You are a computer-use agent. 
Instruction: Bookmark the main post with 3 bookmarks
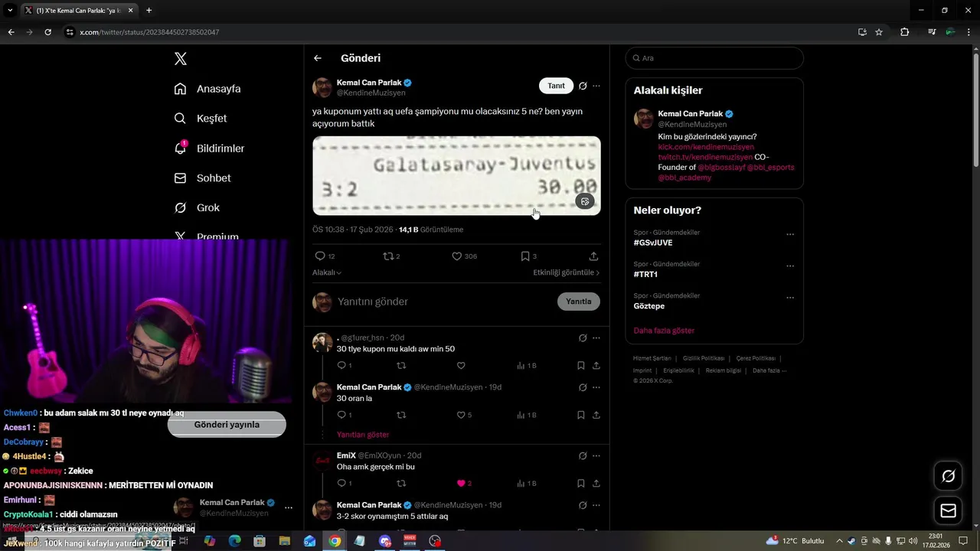[x=525, y=256]
